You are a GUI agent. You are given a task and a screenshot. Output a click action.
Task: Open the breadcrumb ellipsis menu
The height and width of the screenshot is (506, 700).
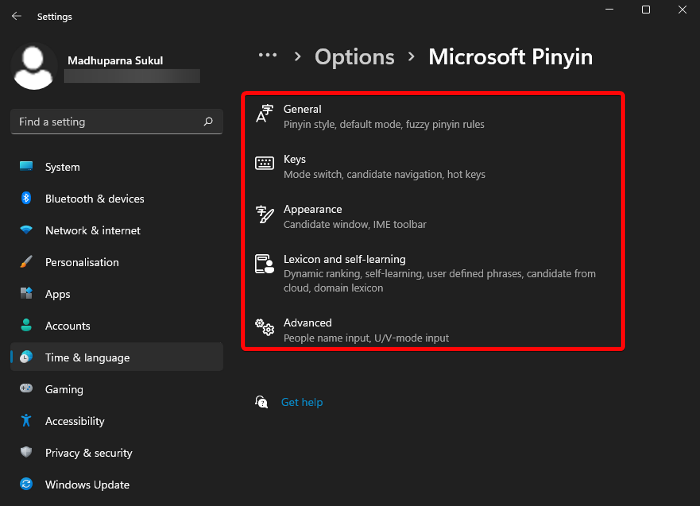tap(267, 57)
